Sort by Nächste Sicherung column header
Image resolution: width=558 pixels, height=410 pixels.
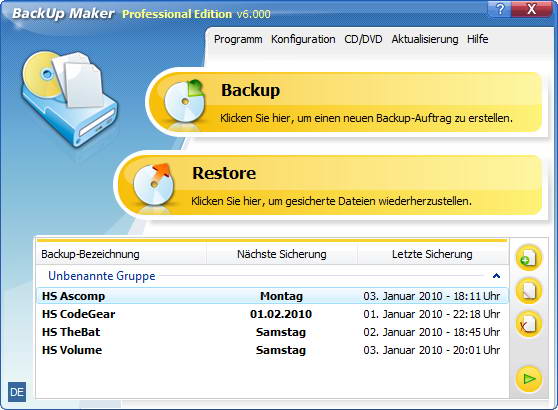pos(282,254)
